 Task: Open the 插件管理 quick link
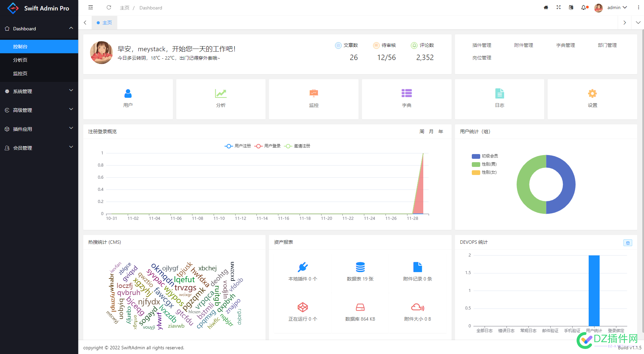coord(482,45)
